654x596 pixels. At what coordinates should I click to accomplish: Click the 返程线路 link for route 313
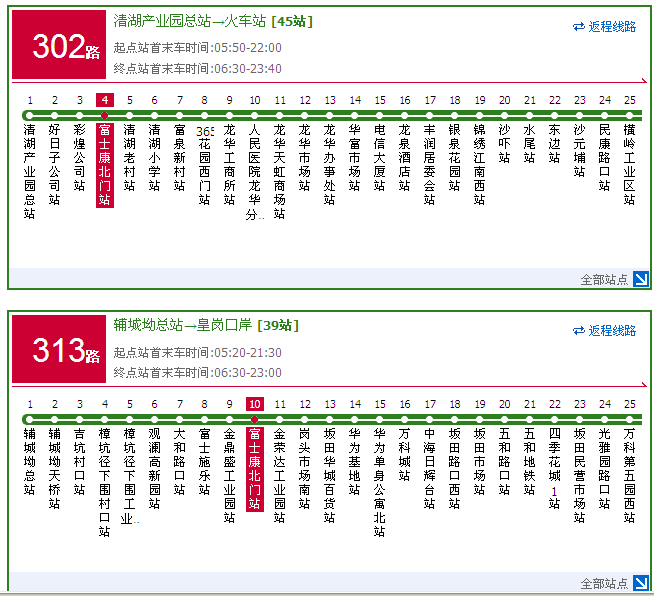click(611, 331)
